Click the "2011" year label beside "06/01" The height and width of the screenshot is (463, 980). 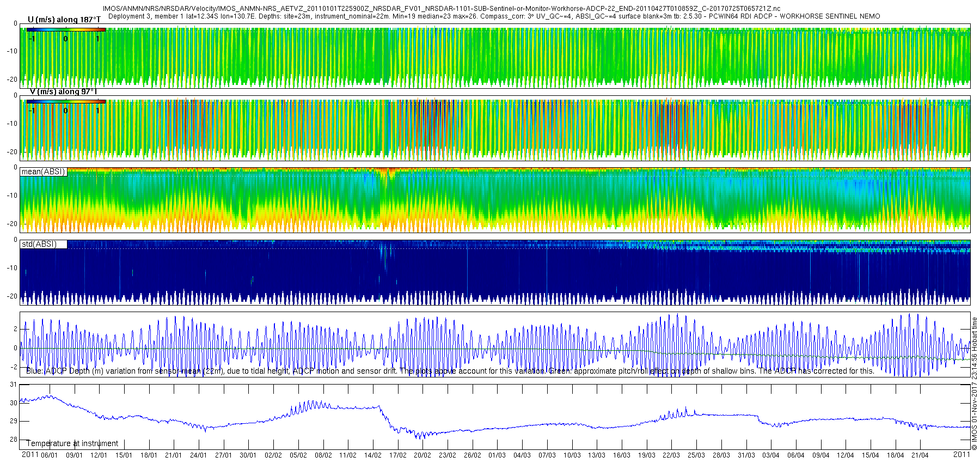(x=30, y=455)
